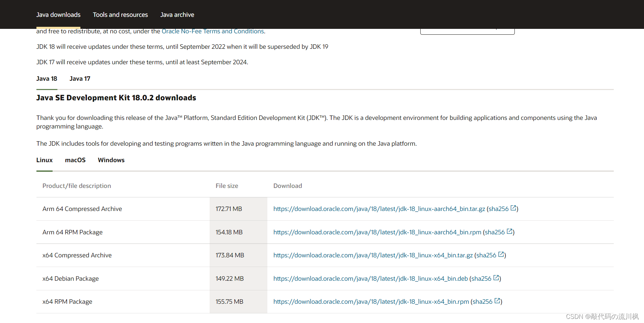Open Tools and resources nav tab
Image resolution: width=644 pixels, height=323 pixels.
120,15
